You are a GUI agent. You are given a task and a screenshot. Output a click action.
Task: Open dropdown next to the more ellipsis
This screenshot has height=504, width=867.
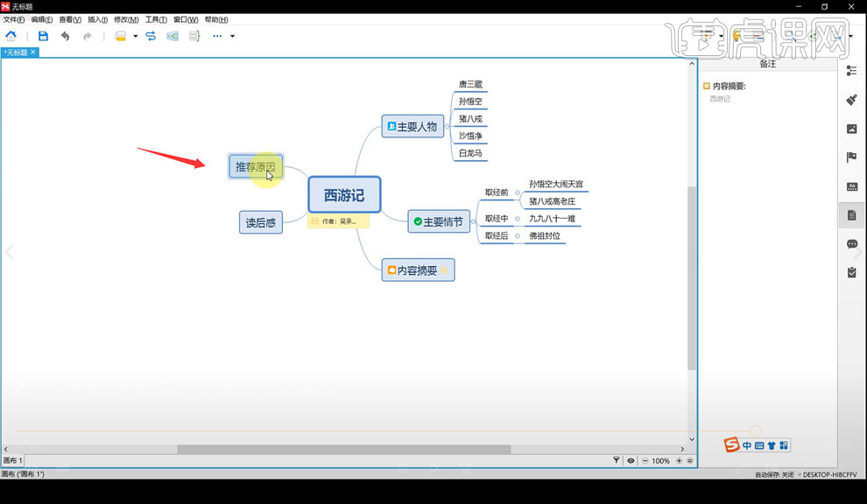tap(232, 37)
